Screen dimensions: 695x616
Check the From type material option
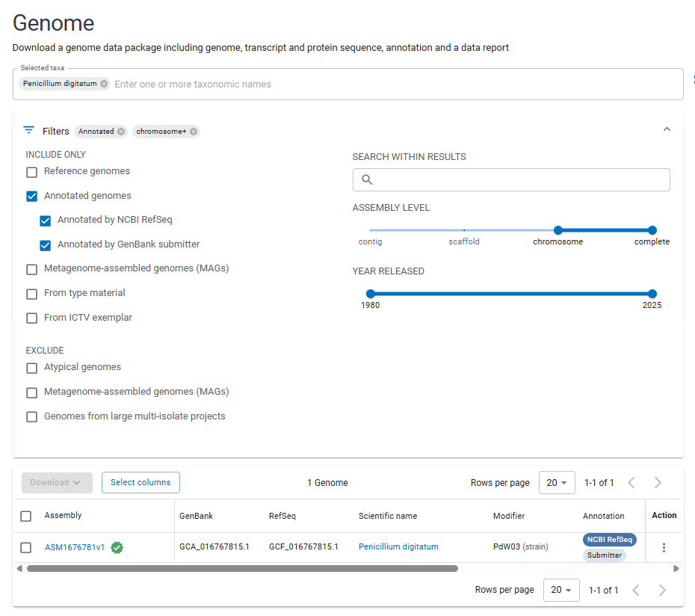pos(31,294)
